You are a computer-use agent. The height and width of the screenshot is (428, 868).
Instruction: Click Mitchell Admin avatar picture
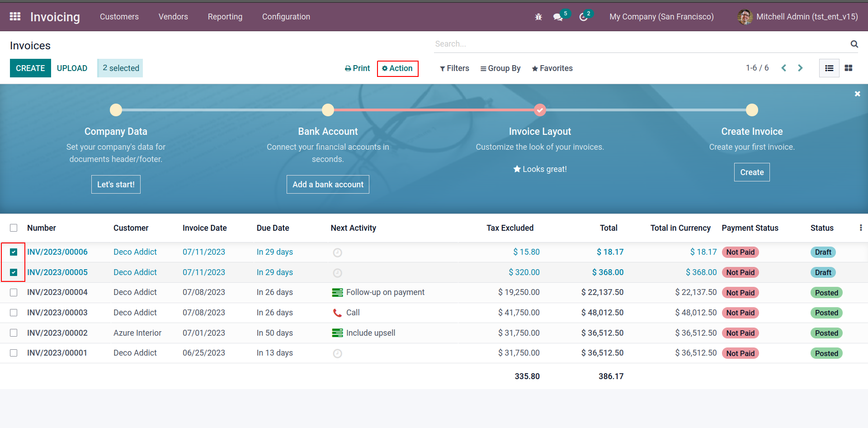click(745, 17)
